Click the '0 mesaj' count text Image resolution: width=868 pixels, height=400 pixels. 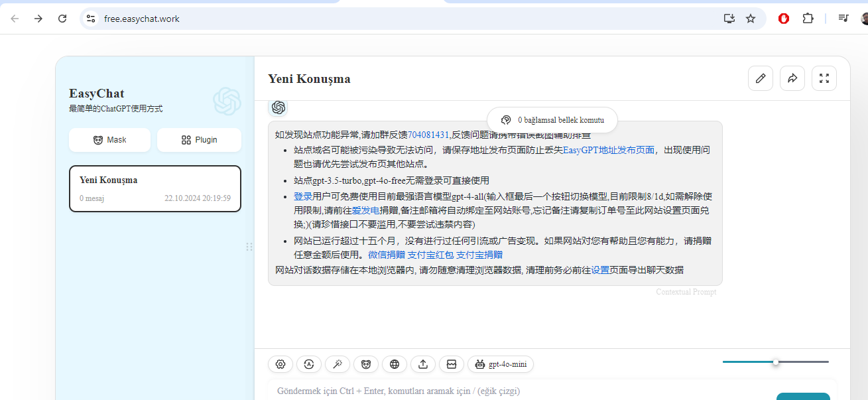[x=92, y=198]
